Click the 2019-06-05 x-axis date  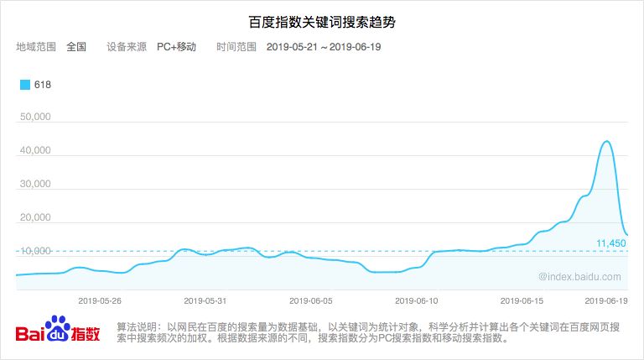click(x=311, y=300)
